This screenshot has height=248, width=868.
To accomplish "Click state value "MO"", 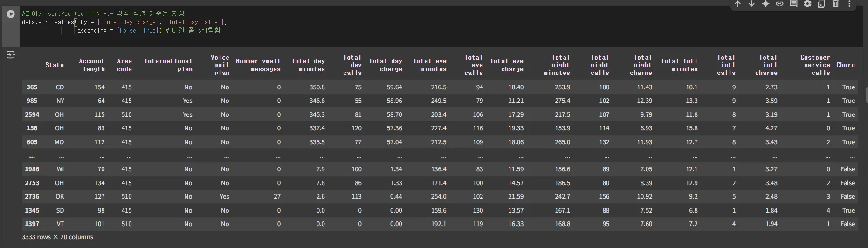I will coord(59,142).
